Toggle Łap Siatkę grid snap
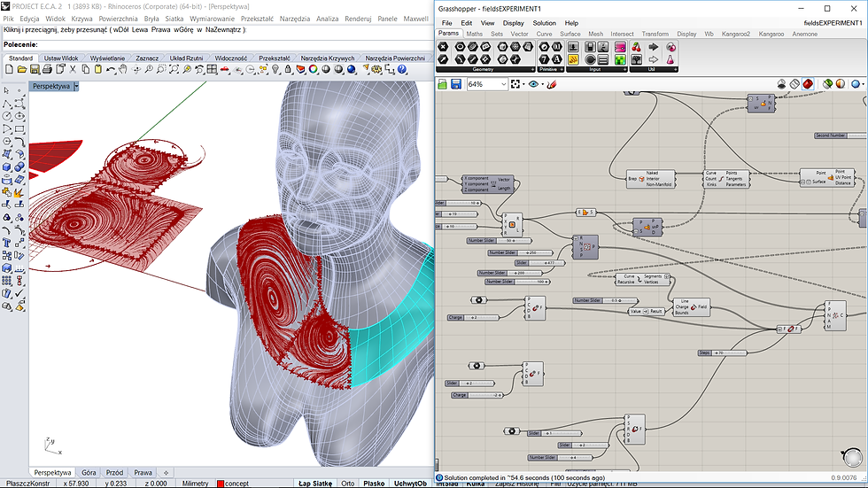 [x=315, y=483]
